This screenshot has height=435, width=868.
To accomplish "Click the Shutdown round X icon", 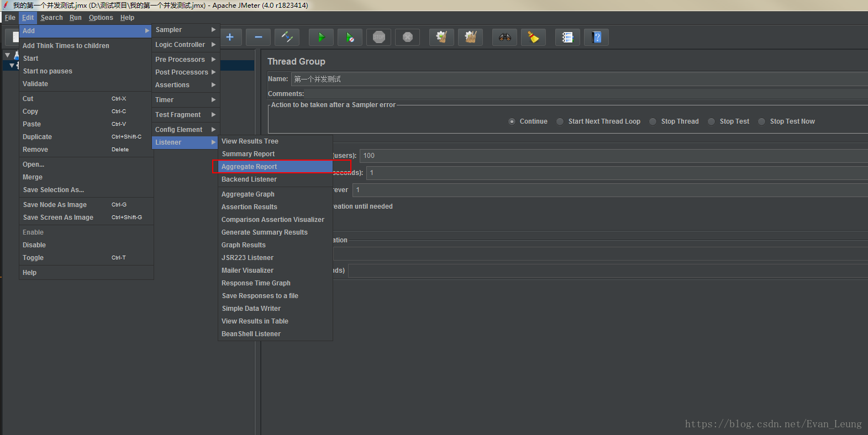I will point(407,37).
